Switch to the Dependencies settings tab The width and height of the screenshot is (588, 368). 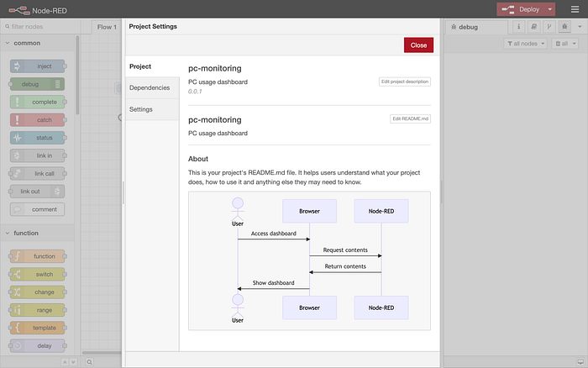pos(150,87)
